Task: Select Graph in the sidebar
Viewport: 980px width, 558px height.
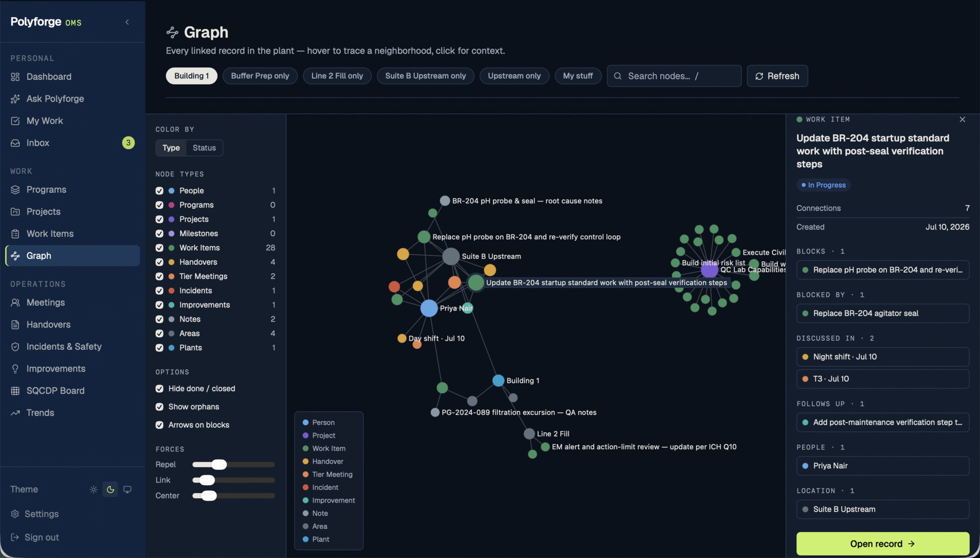Action: point(73,255)
